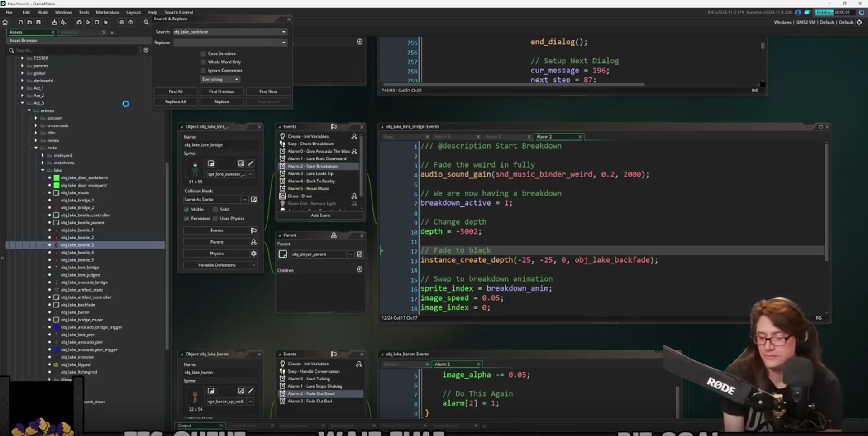Open the Build menu
Viewport: 868px width, 436px height.
pyautogui.click(x=43, y=13)
